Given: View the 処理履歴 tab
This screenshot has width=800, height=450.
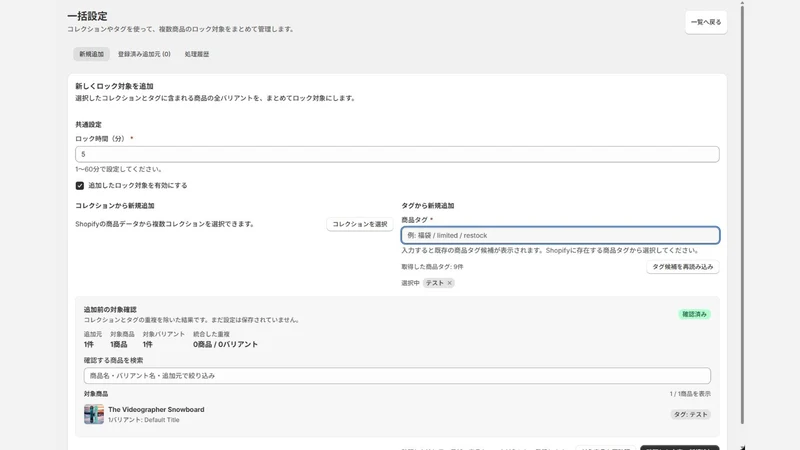Looking at the screenshot, I should pyautogui.click(x=197, y=54).
